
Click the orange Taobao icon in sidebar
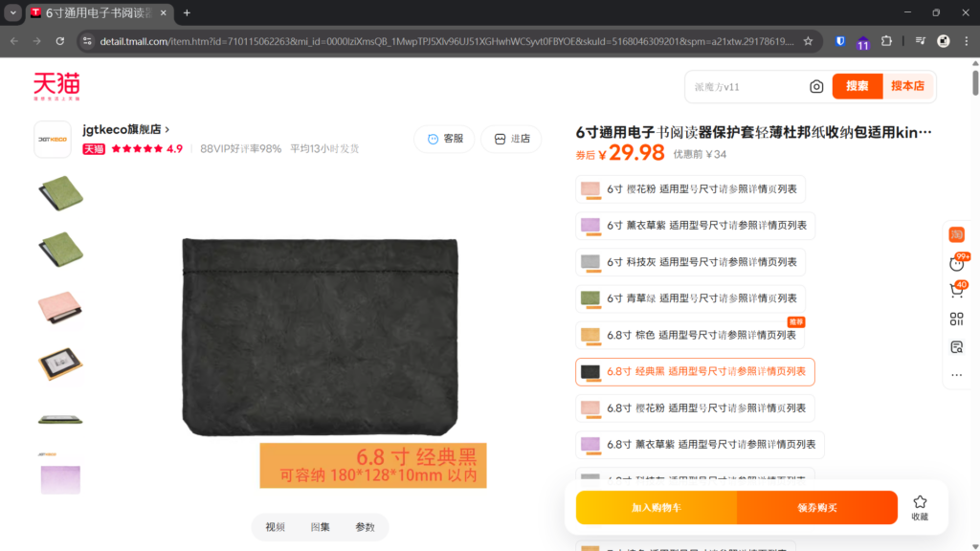[x=956, y=234]
